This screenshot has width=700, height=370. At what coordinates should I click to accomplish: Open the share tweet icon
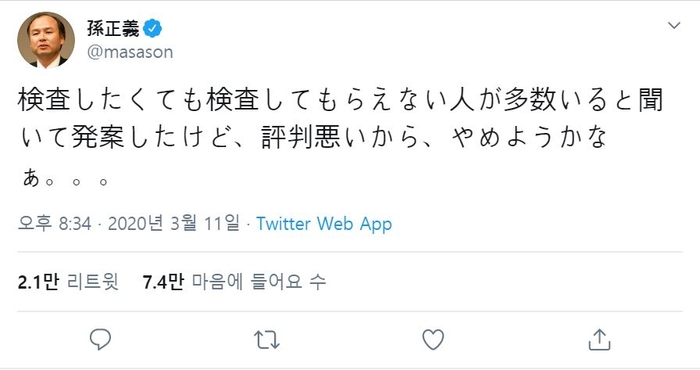(599, 340)
